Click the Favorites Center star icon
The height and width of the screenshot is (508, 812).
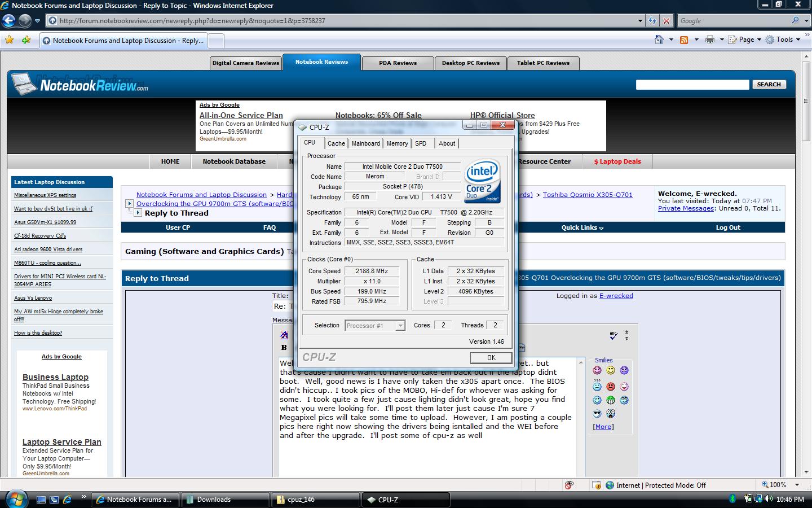click(9, 40)
